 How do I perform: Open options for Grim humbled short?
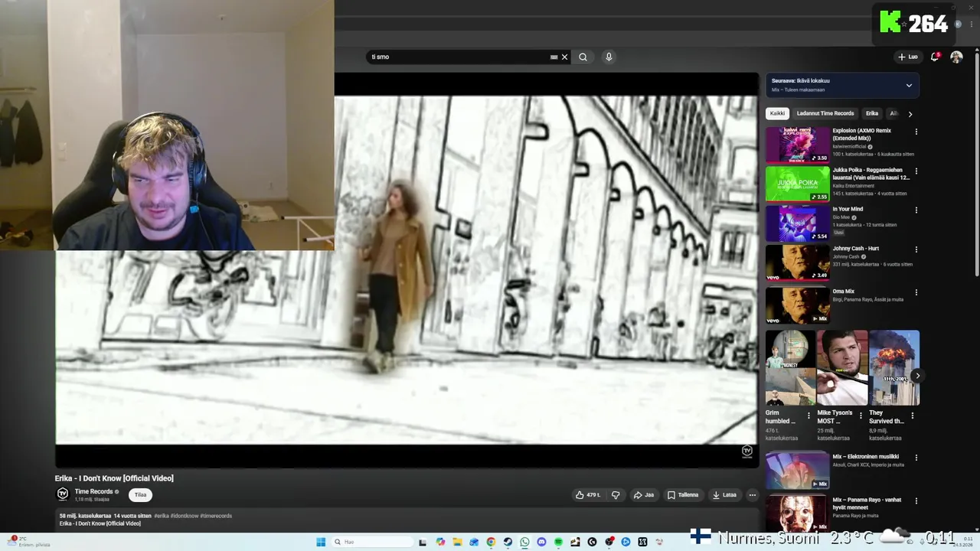[808, 416]
